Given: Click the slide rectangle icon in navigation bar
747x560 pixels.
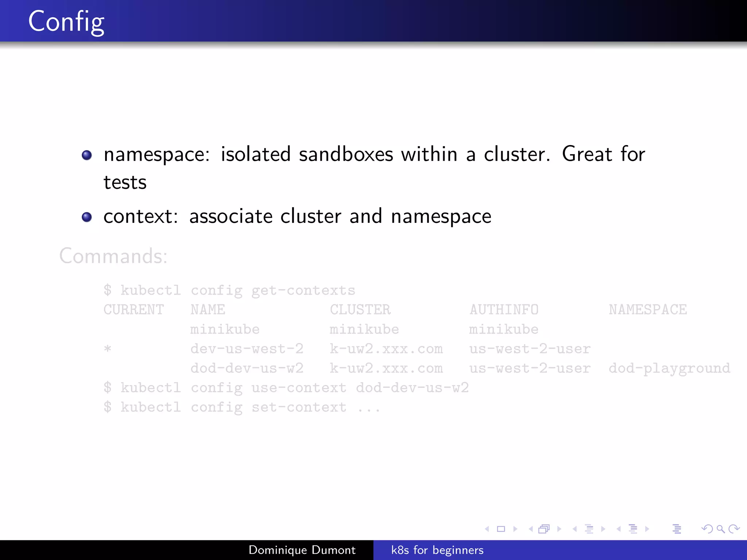Looking at the screenshot, I should pyautogui.click(x=501, y=529).
